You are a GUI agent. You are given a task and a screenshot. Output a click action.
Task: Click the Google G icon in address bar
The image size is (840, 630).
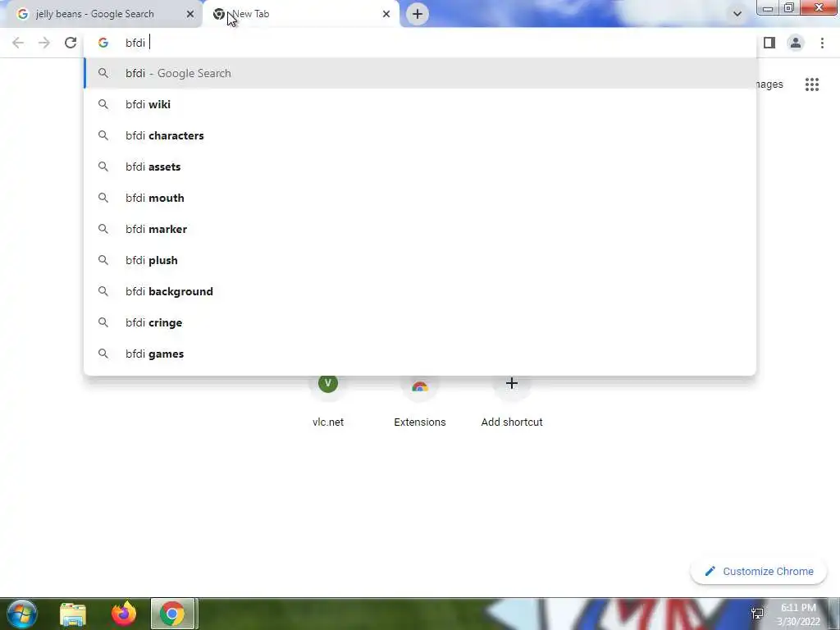pyautogui.click(x=103, y=43)
